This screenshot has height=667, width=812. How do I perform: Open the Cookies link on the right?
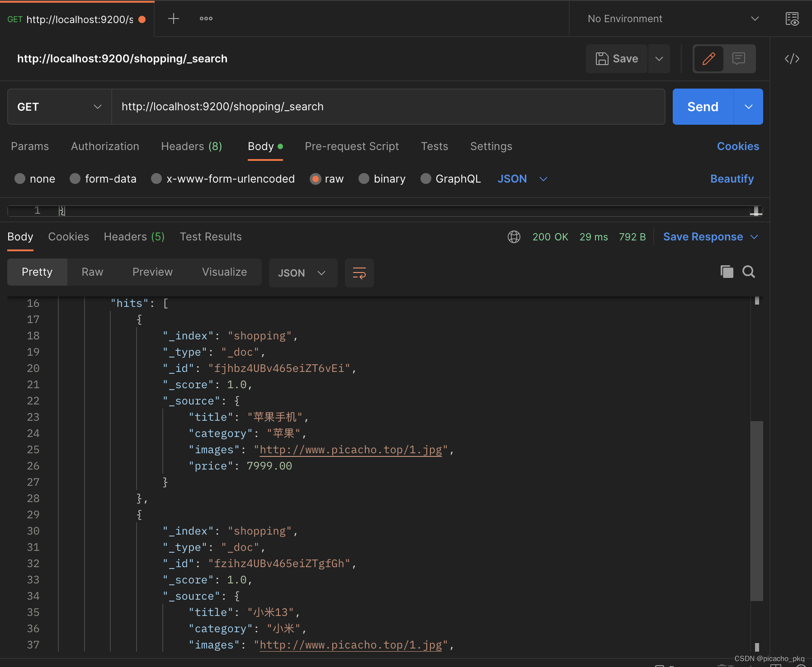coord(738,146)
